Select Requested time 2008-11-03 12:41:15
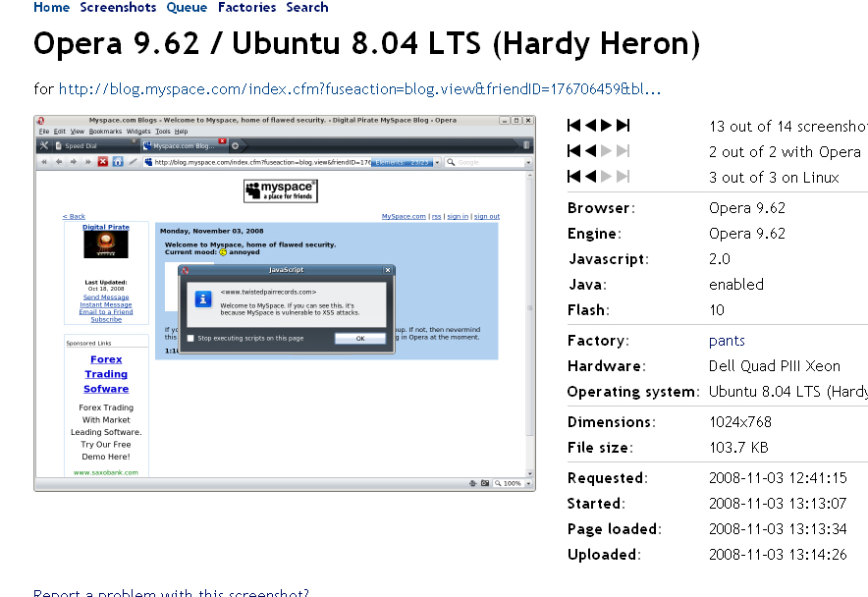This screenshot has height=597, width=868. [779, 478]
